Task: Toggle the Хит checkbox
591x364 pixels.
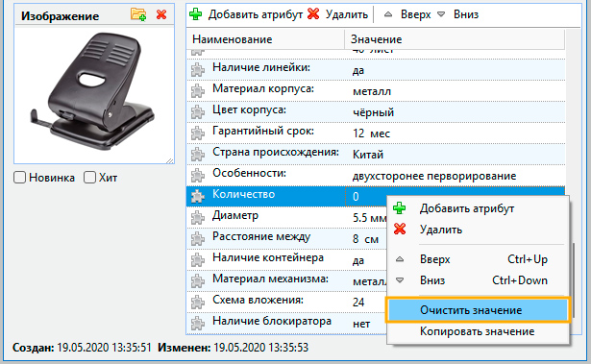Action: [89, 178]
